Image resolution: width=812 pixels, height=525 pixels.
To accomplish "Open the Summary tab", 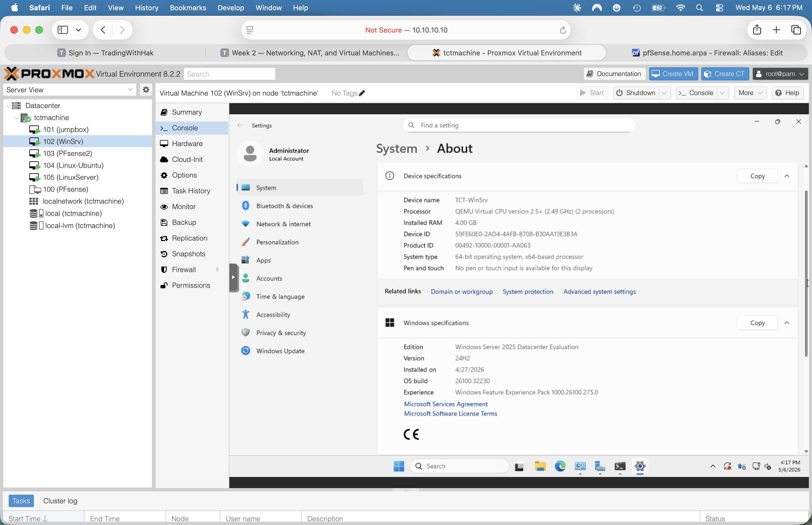I will (x=192, y=112).
